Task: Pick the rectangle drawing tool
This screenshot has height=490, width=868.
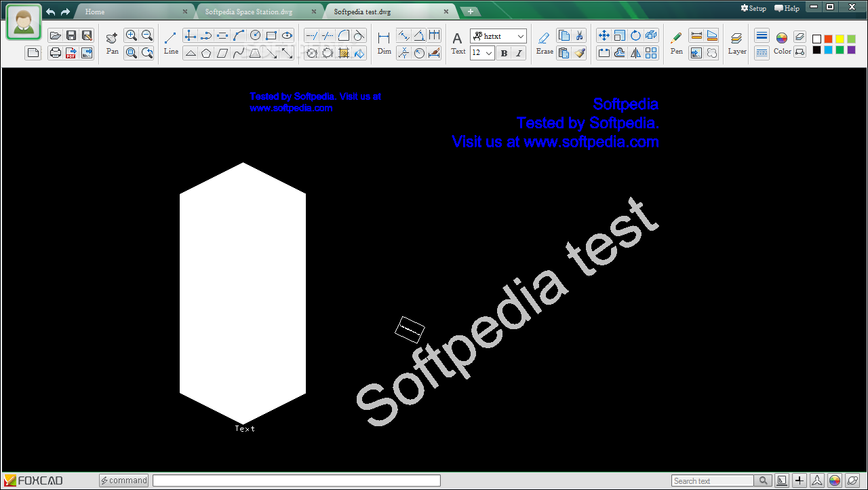Action: (x=271, y=35)
